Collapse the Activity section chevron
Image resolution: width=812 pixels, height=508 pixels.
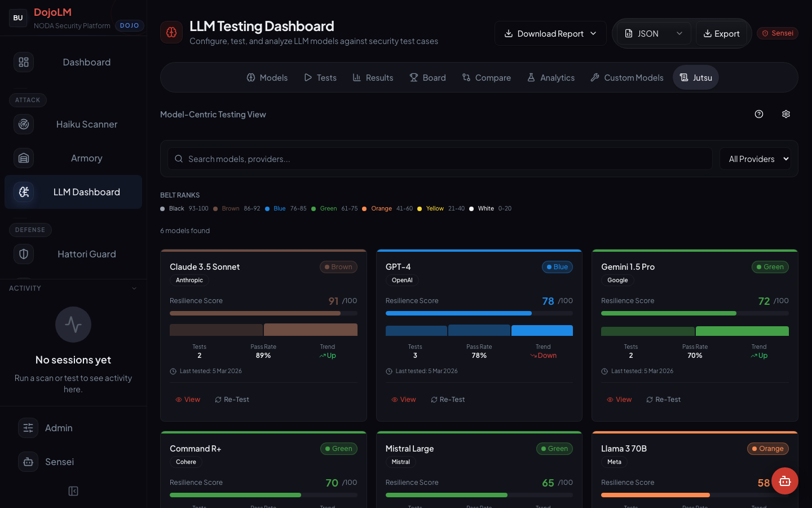tap(134, 288)
